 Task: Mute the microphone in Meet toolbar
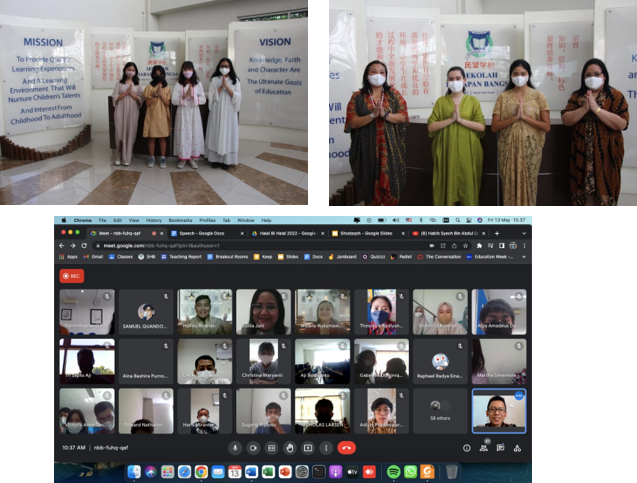[x=235, y=448]
